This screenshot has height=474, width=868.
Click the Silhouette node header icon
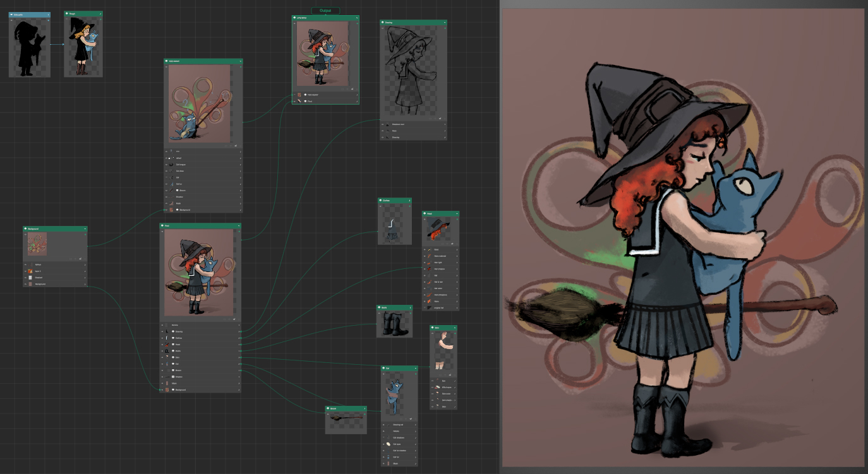click(12, 14)
